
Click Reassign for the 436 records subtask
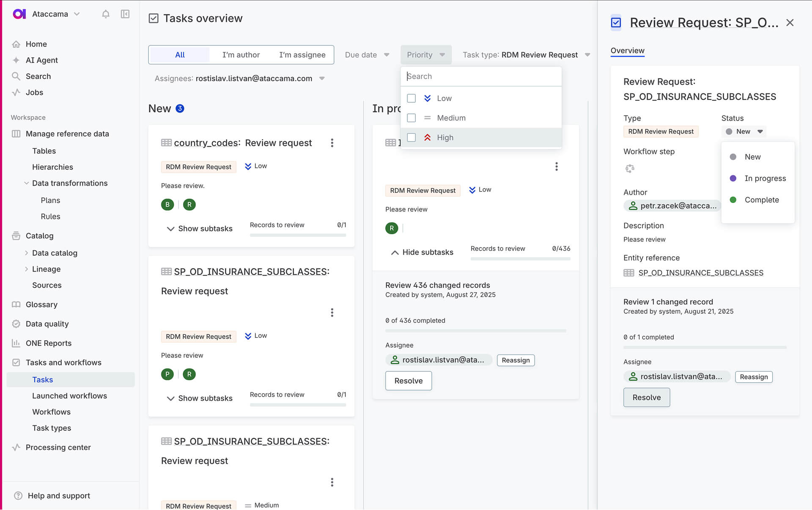point(516,360)
